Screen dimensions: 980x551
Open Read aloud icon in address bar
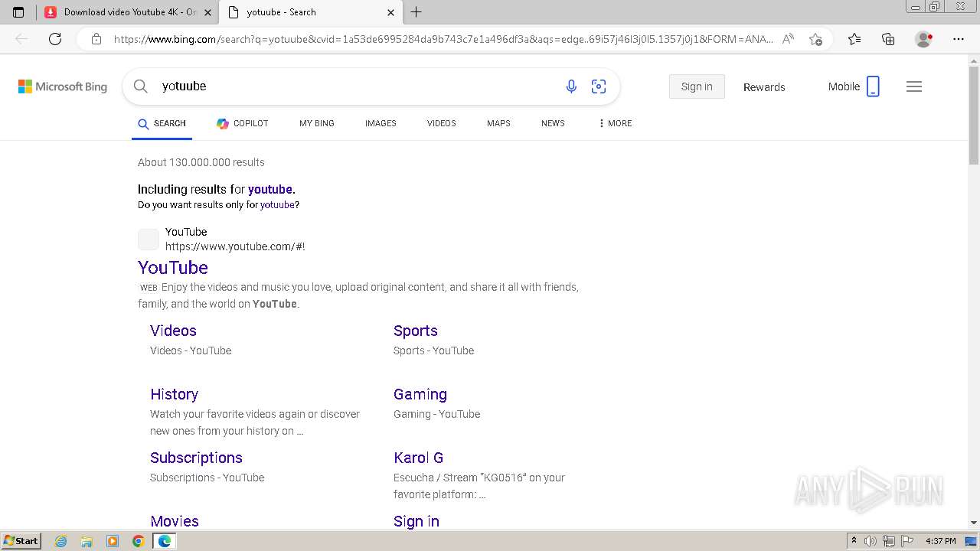coord(788,39)
